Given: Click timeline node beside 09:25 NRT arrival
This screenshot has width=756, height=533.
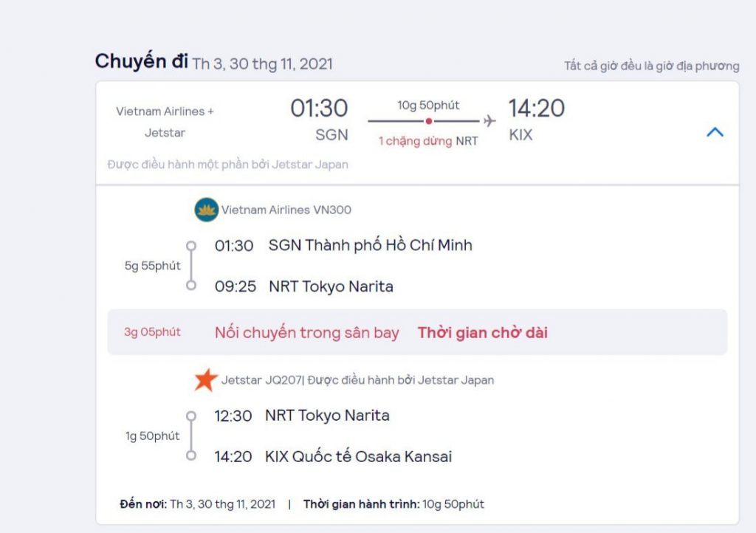Looking at the screenshot, I should click(191, 285).
